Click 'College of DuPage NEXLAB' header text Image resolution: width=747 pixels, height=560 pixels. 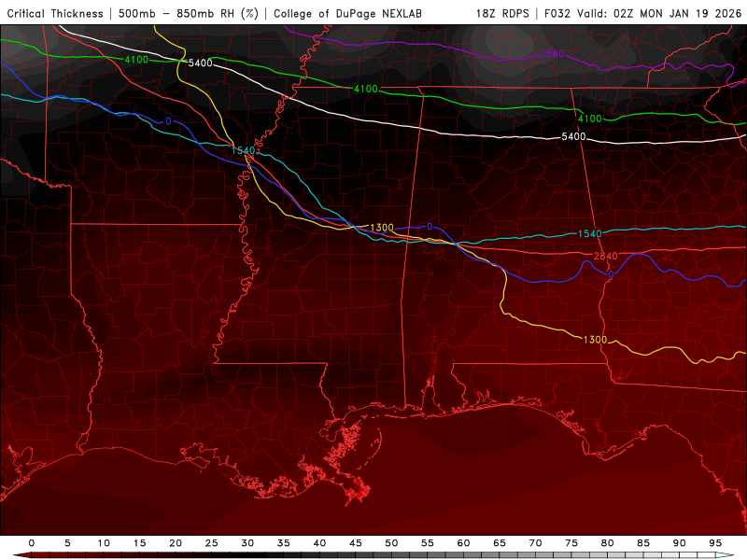coord(347,14)
